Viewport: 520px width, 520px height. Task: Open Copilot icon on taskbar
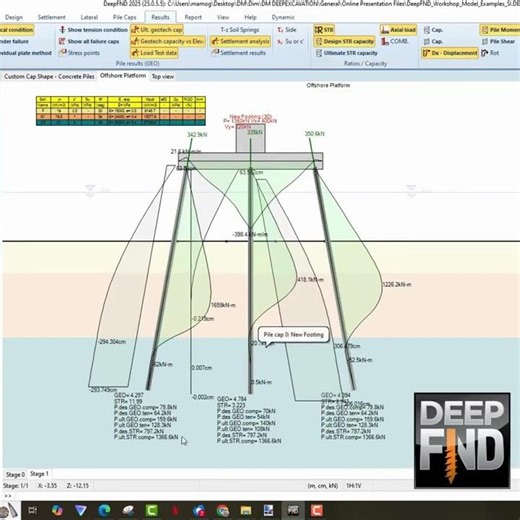57,510
